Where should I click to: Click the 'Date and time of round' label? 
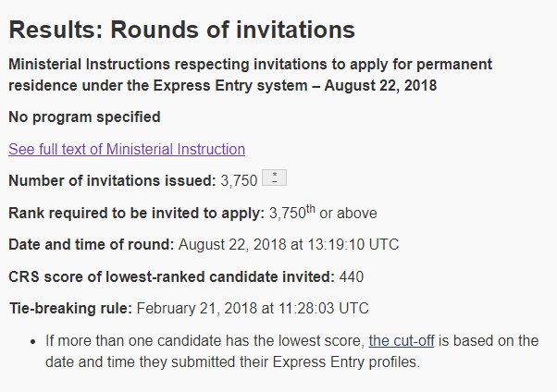(x=92, y=244)
